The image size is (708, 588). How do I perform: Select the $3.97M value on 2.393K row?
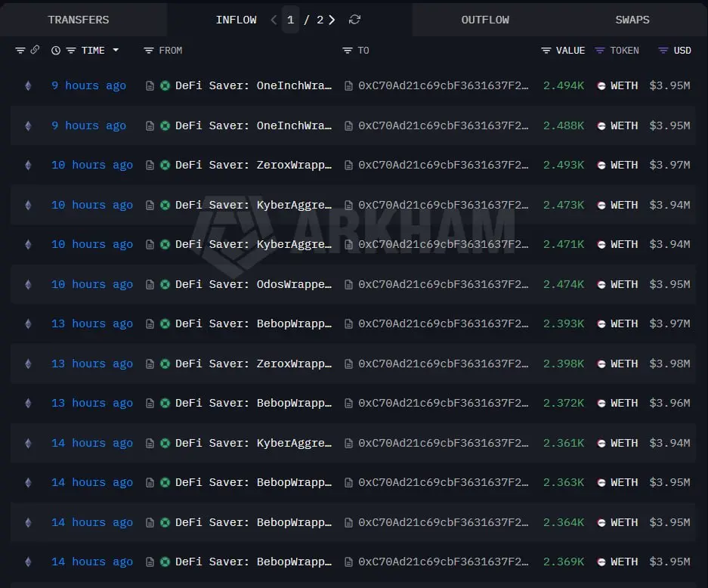(x=669, y=323)
